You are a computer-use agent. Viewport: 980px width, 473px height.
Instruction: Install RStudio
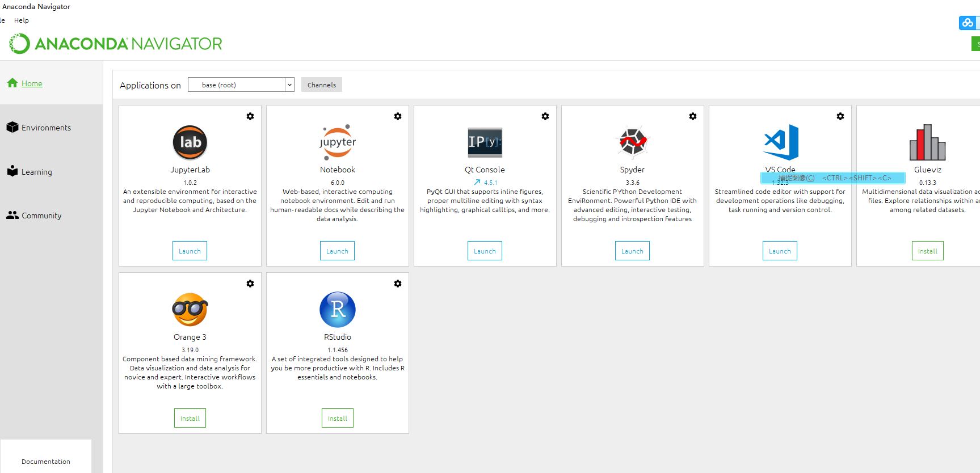(x=338, y=418)
